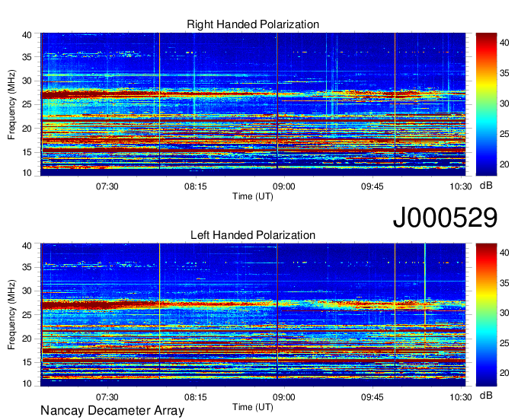Screen dimensions: 518x420
Task: Click the 15 frequency tick on Left Handed plot
Action: (27, 362)
